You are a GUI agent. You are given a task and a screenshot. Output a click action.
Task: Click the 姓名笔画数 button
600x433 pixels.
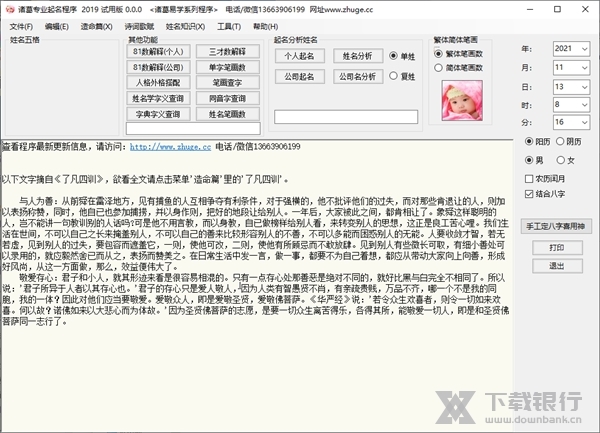point(228,114)
